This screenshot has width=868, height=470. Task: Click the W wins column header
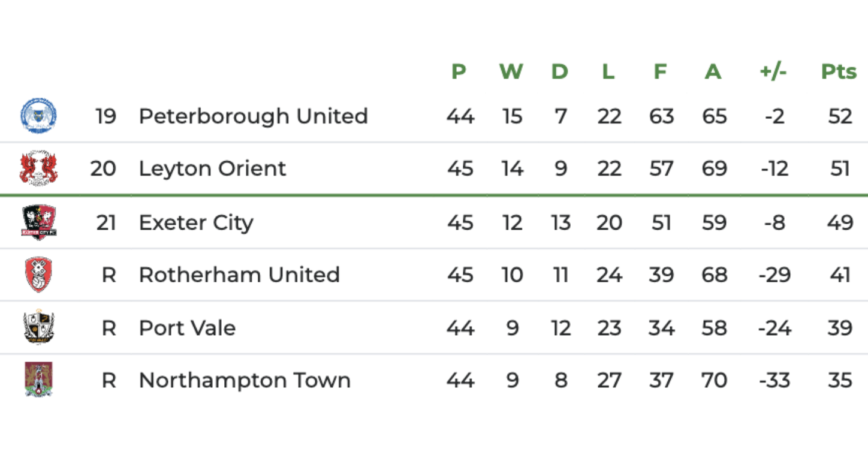[x=511, y=71]
